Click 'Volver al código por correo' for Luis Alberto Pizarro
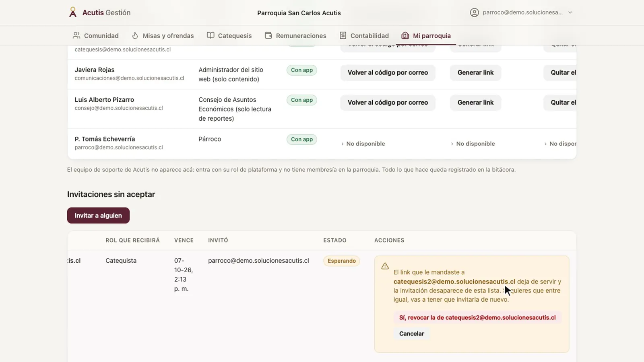644x362 pixels. (388, 103)
